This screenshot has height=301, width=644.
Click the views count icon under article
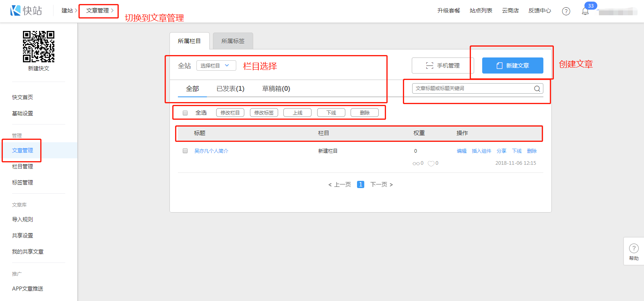(416, 164)
